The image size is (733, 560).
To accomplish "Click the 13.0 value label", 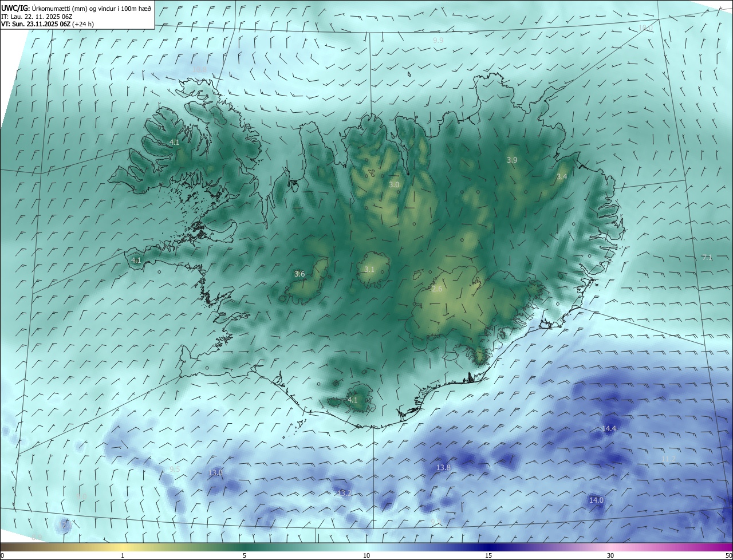I will click(x=215, y=473).
